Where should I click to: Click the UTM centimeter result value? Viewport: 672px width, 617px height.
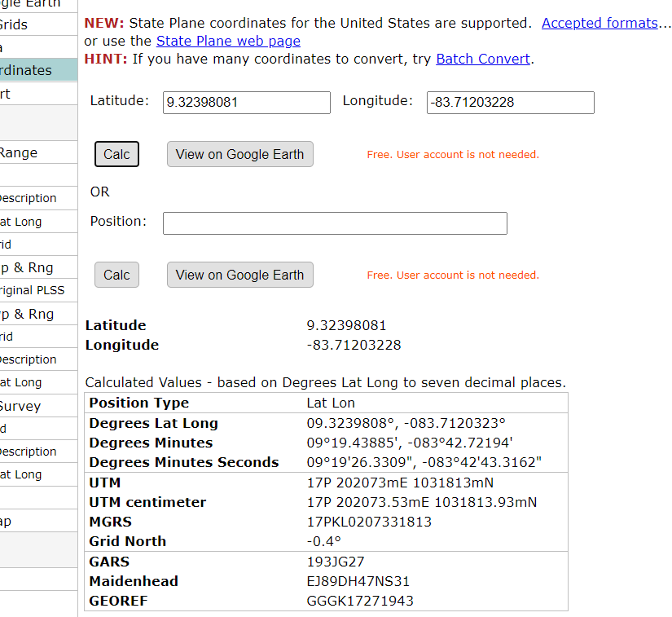point(421,502)
